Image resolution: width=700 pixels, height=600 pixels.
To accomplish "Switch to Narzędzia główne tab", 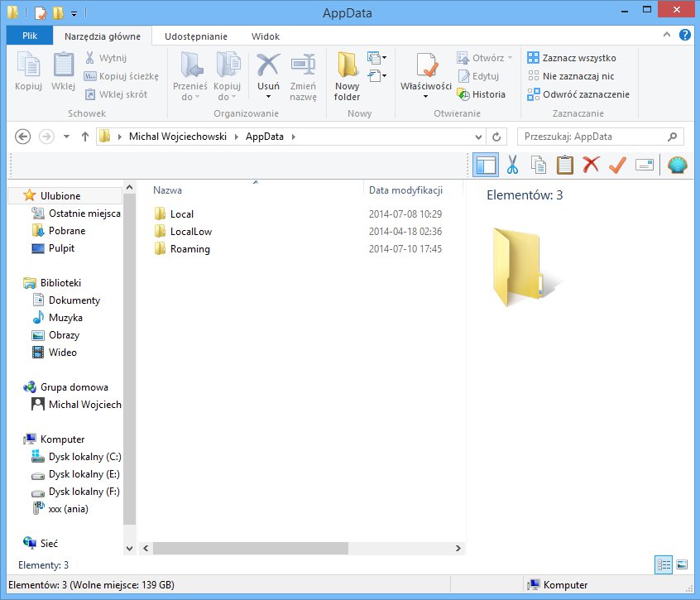I will [x=103, y=36].
